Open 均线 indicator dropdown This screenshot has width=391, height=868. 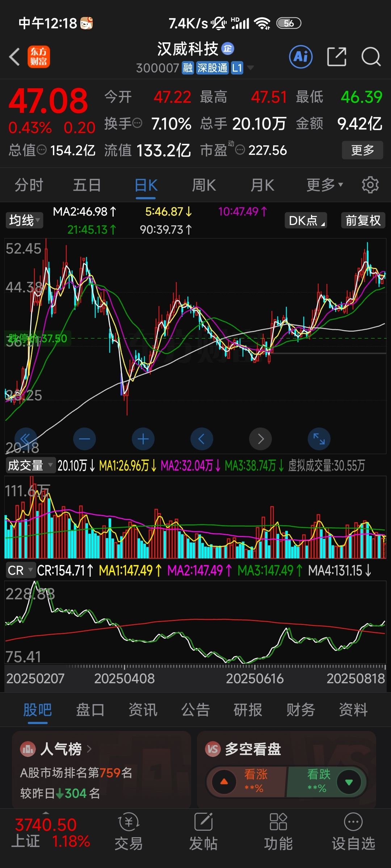point(25,220)
